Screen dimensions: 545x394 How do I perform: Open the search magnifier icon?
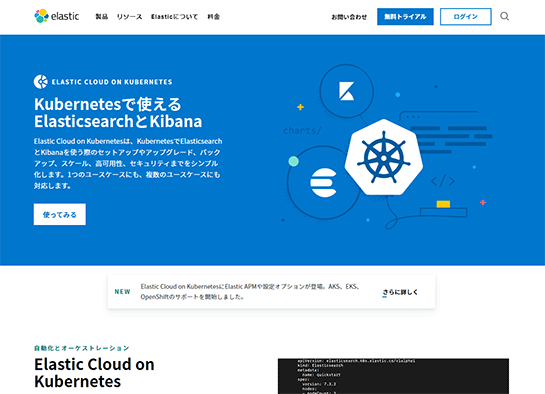pos(504,16)
